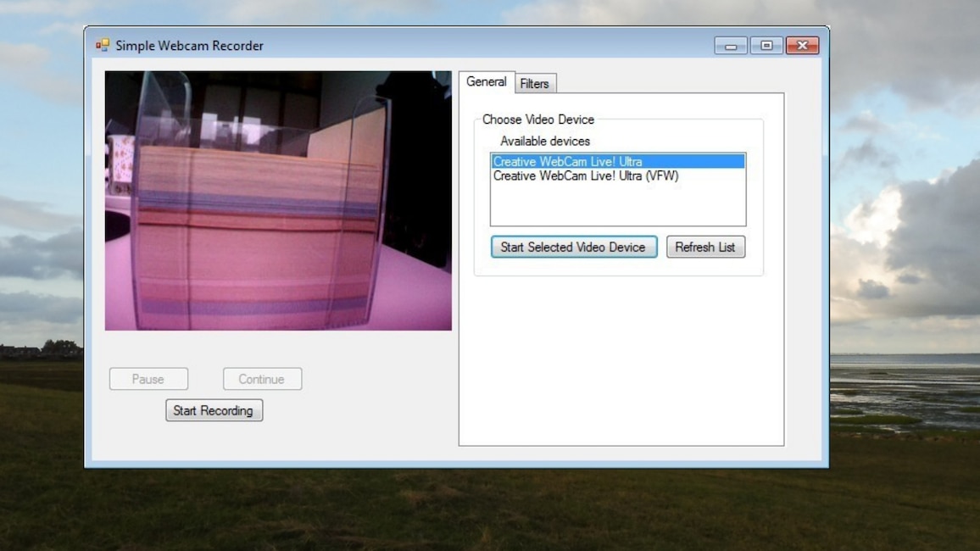Close the Simple Webcam Recorder window
Screen dimensions: 980x551
click(801, 45)
